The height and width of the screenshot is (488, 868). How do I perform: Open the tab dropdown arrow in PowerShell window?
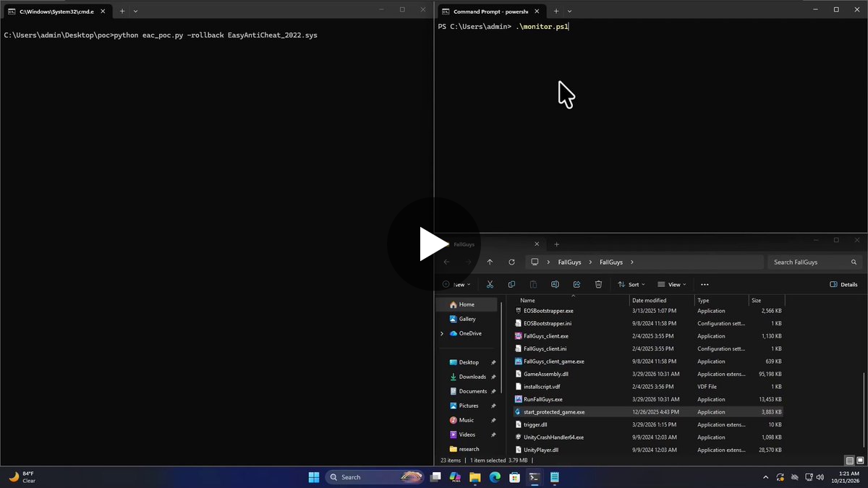569,11
